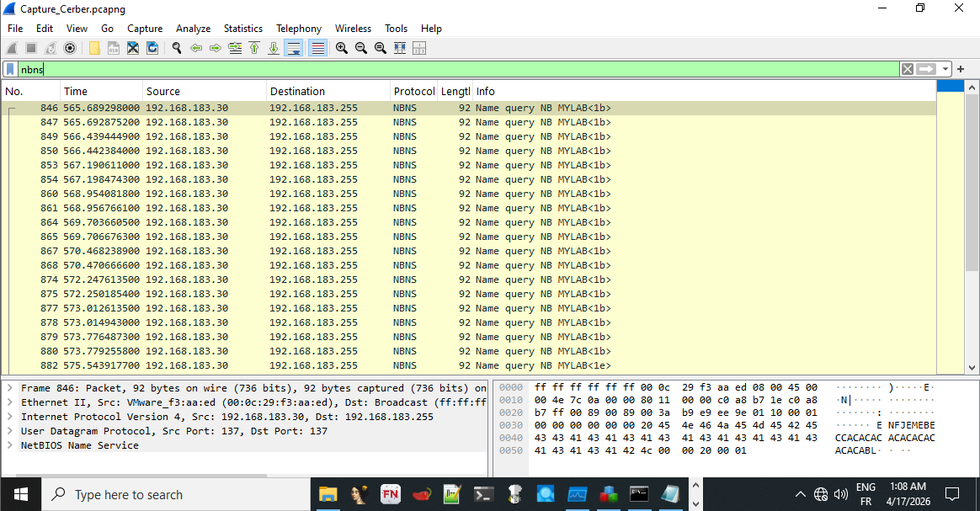Screen dimensions: 980x511
Task: Add a display filter button with the plus
Action: click(961, 69)
